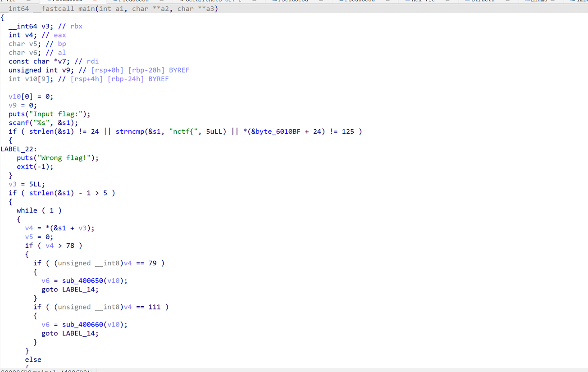Click the sub_400650 function call
This screenshot has width=588, height=372.
point(82,281)
